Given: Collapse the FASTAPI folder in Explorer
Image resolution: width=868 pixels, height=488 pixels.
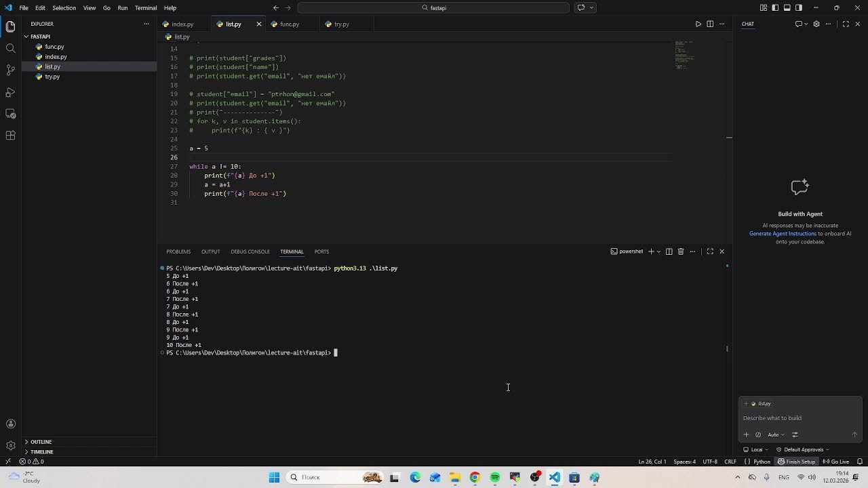Looking at the screenshot, I should tap(40, 37).
